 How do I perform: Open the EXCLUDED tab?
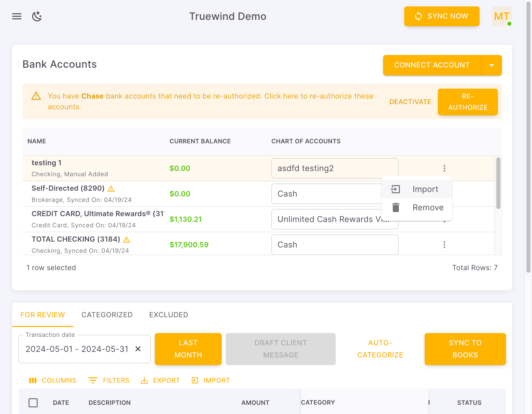click(x=168, y=315)
